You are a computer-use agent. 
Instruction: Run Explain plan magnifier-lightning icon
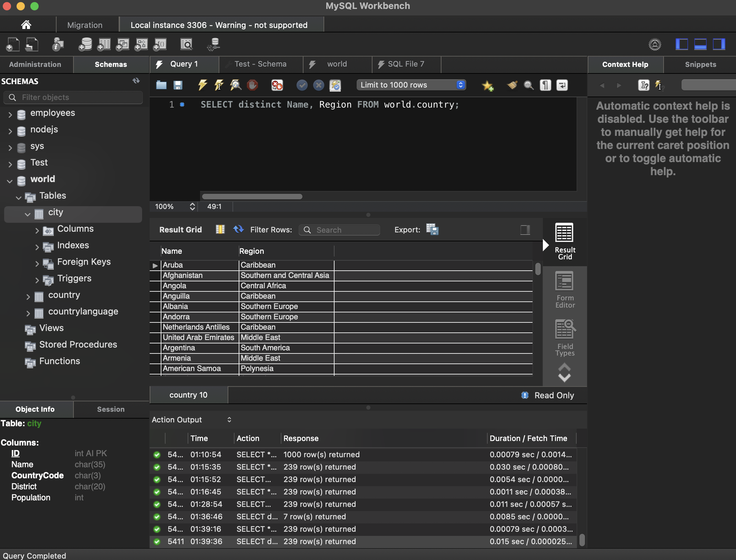click(x=236, y=85)
